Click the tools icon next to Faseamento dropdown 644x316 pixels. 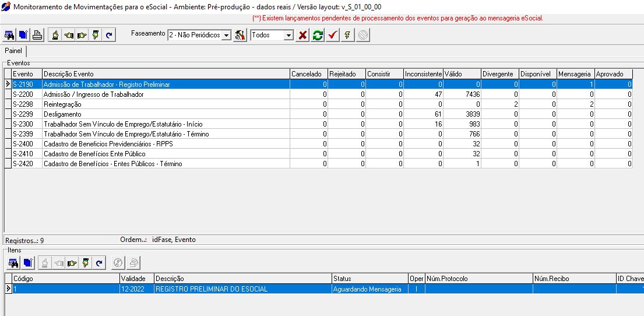point(240,36)
